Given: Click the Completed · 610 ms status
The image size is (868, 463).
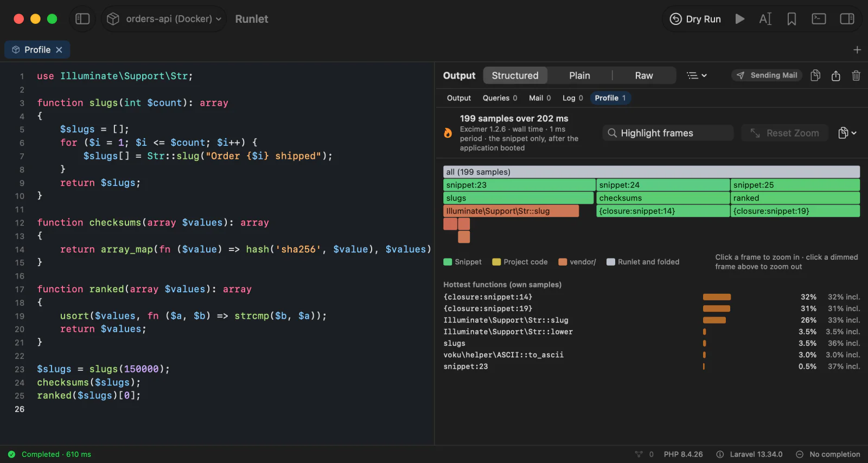Looking at the screenshot, I should tap(56, 454).
